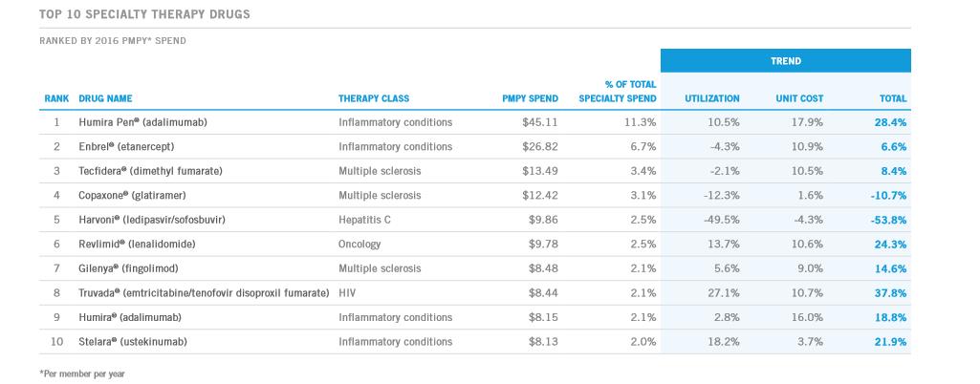The height and width of the screenshot is (384, 980).
Task: Select Humira Pen total trend 28.4%
Action: 889,123
